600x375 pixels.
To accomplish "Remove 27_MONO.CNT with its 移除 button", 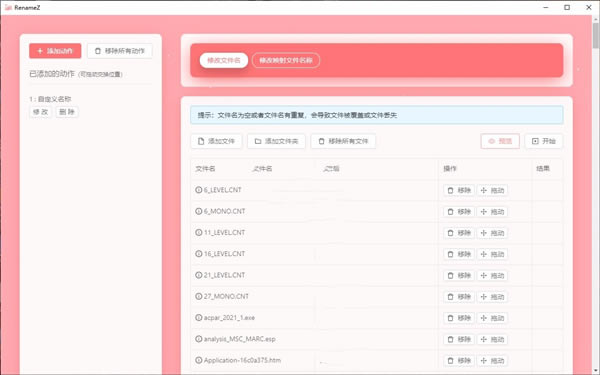I will pos(459,297).
